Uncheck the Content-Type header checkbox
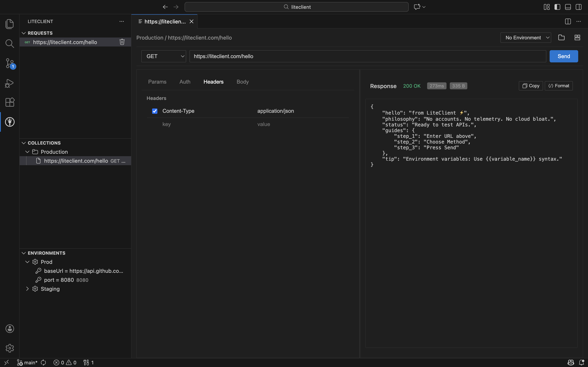The height and width of the screenshot is (367, 588). (155, 111)
